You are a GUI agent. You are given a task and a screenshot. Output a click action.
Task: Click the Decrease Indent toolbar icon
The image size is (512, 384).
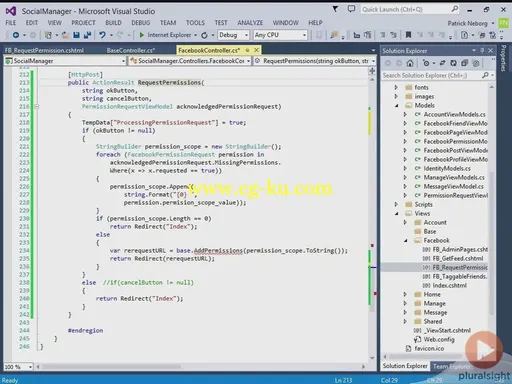(382, 35)
